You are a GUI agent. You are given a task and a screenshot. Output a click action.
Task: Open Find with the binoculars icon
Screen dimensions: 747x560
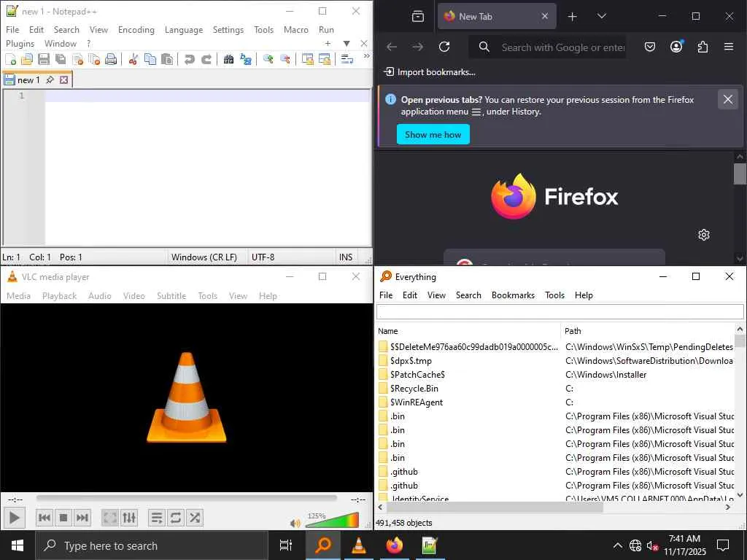point(228,59)
